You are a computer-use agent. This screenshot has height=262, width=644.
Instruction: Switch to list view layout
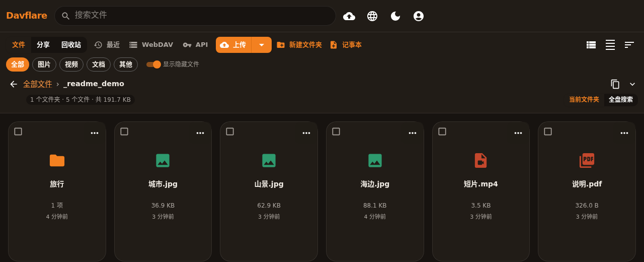591,45
